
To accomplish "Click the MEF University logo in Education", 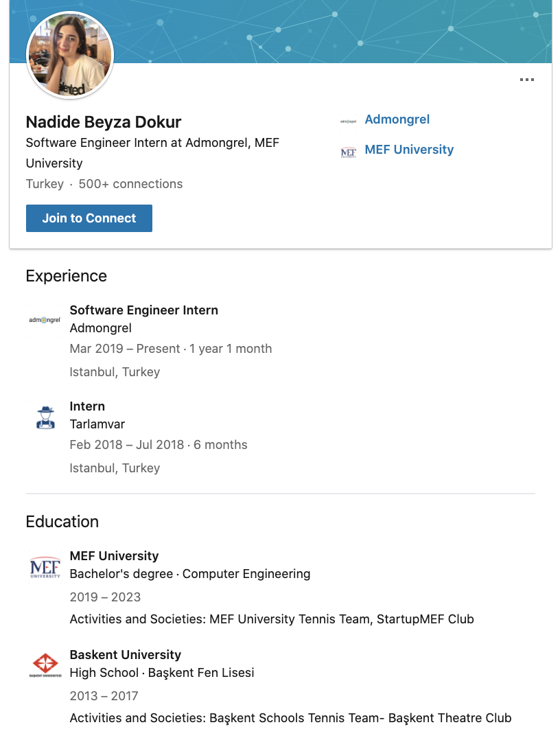I will point(45,566).
